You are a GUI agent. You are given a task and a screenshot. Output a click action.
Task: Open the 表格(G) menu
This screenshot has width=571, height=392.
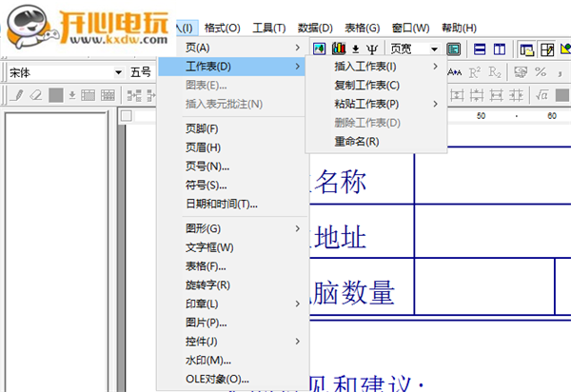tap(363, 28)
